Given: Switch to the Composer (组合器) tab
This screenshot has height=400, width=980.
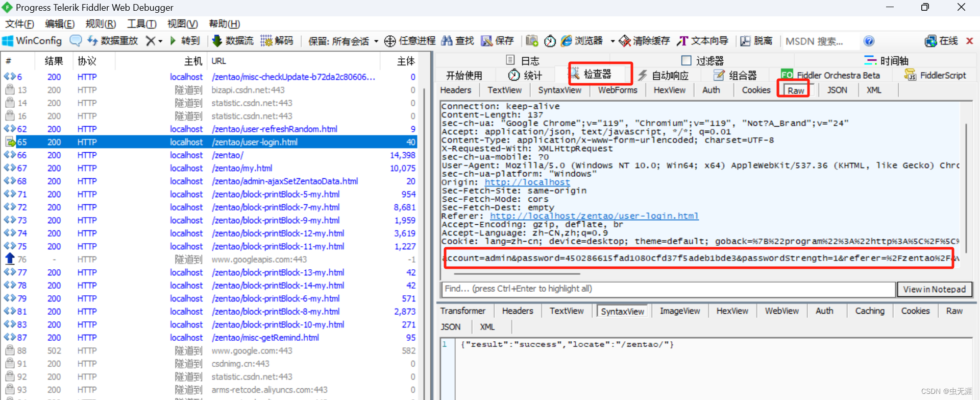Looking at the screenshot, I should [735, 75].
